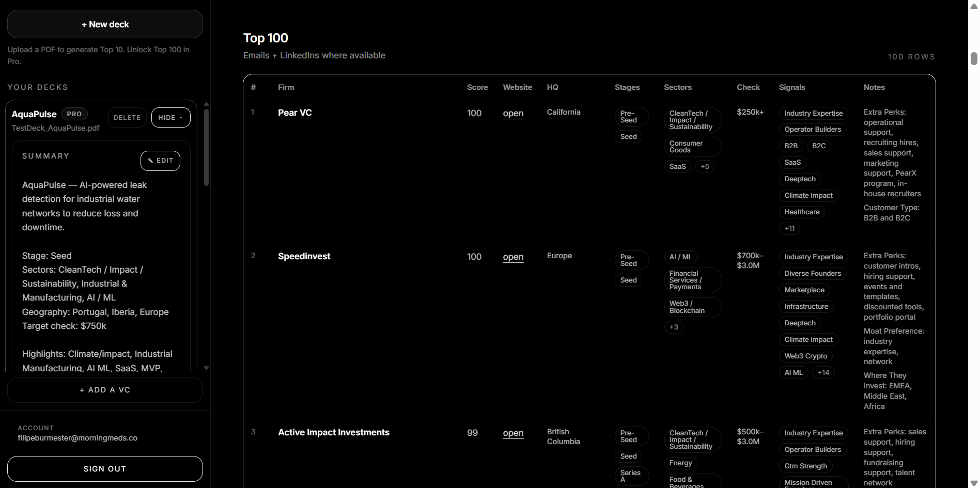Click the page scrollbar down arrow
This screenshot has width=980, height=488.
coord(972,482)
